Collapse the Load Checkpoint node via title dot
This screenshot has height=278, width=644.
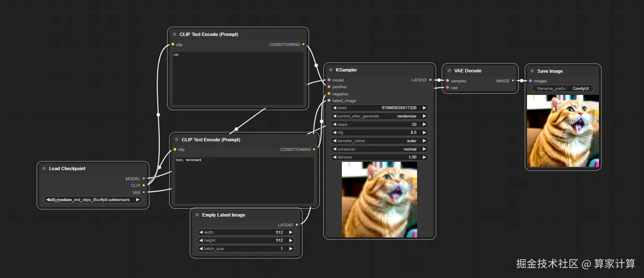[44, 168]
